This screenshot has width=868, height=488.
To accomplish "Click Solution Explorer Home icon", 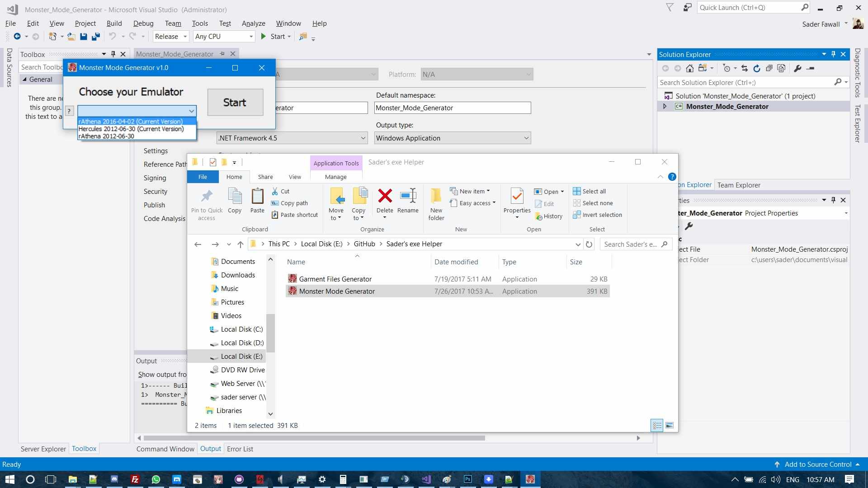I will pyautogui.click(x=689, y=68).
